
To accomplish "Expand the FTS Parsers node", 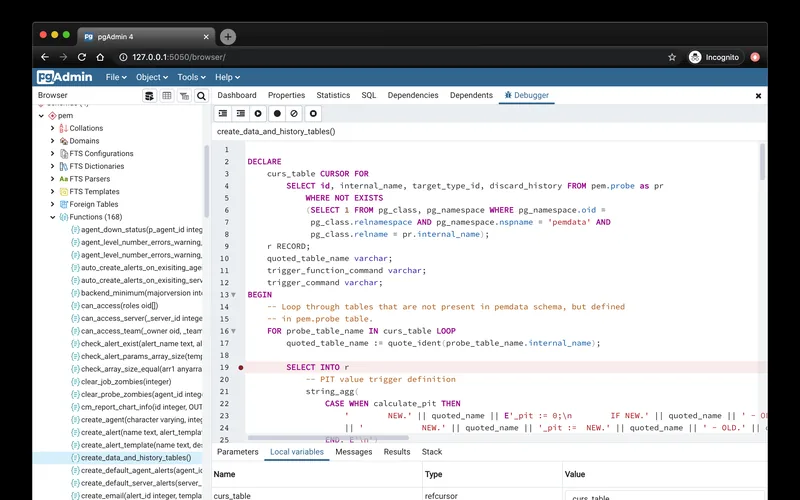I will (53, 179).
